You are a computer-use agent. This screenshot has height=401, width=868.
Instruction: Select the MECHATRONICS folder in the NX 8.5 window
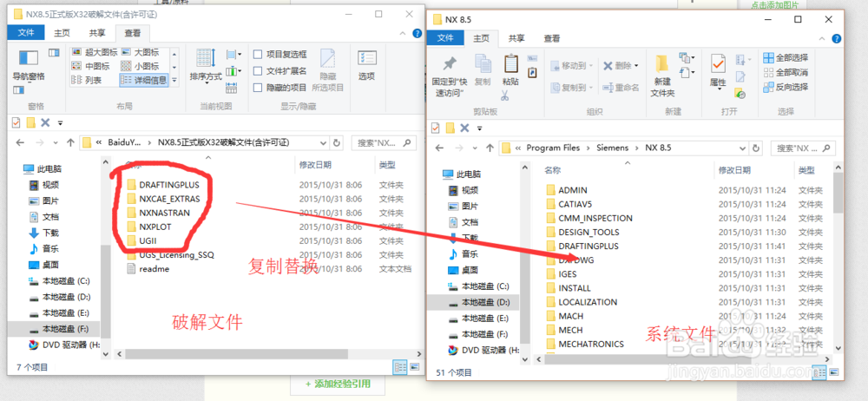click(590, 344)
